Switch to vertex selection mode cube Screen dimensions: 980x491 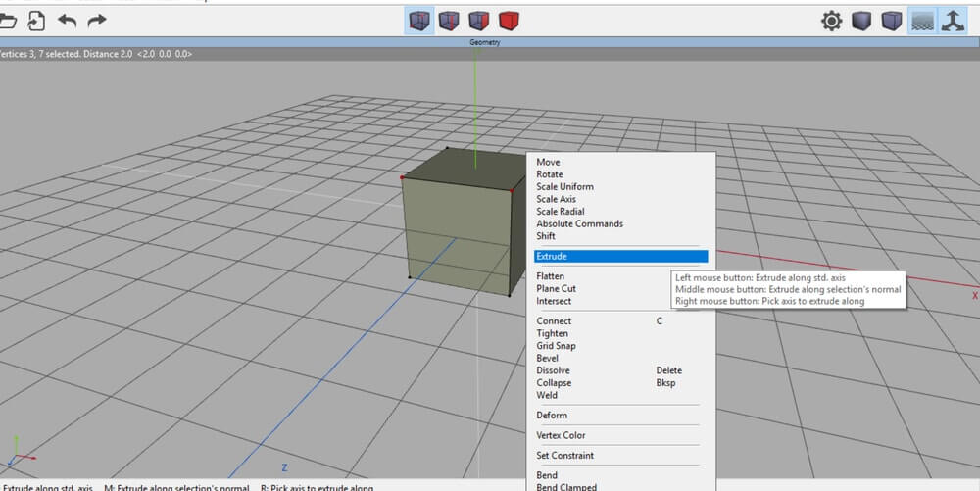tap(419, 20)
